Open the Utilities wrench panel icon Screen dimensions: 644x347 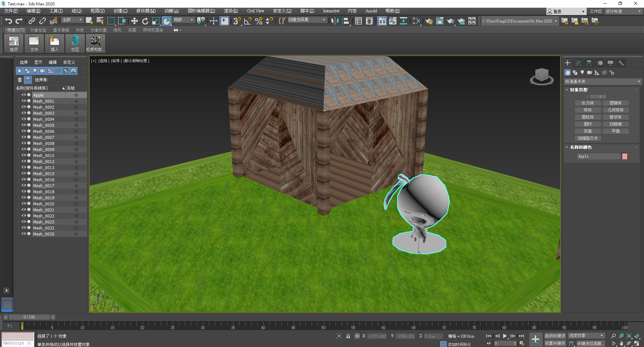tap(621, 63)
